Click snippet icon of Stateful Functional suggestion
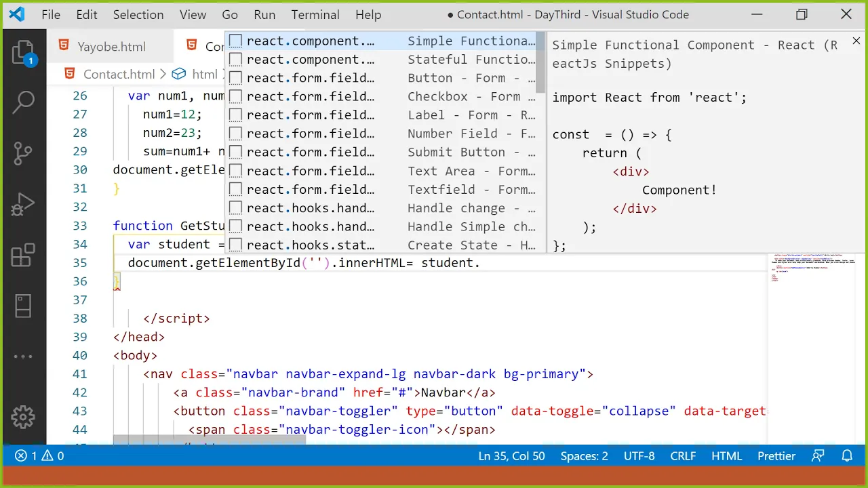 (235, 60)
